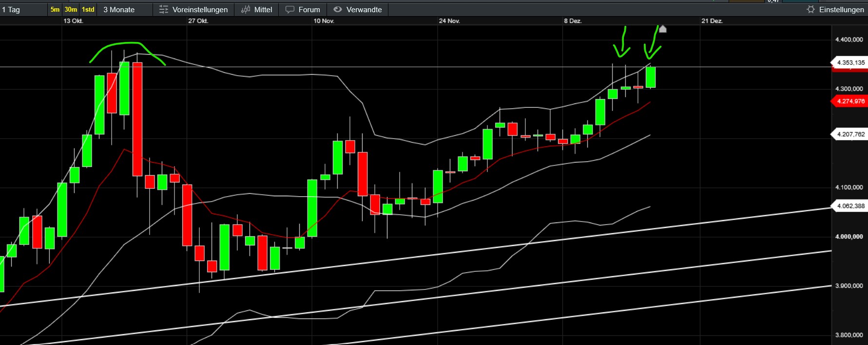Switch to the 5m interval

(x=55, y=10)
